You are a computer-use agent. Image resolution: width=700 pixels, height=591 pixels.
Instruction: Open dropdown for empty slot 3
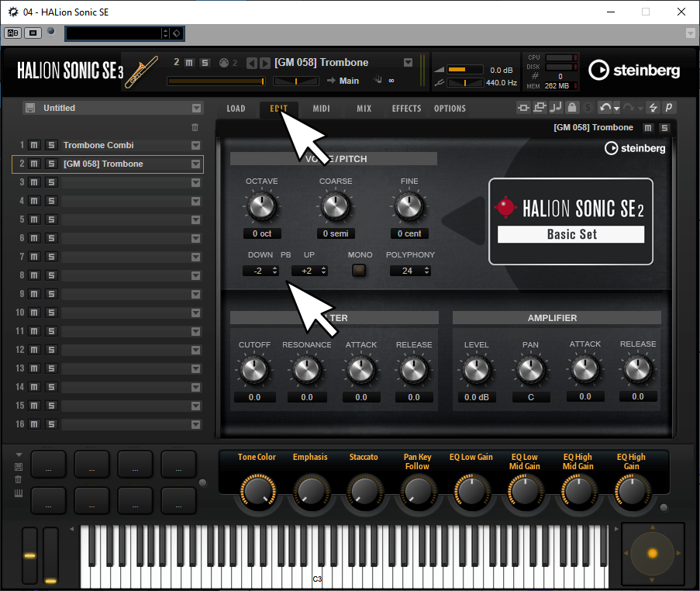(x=195, y=183)
